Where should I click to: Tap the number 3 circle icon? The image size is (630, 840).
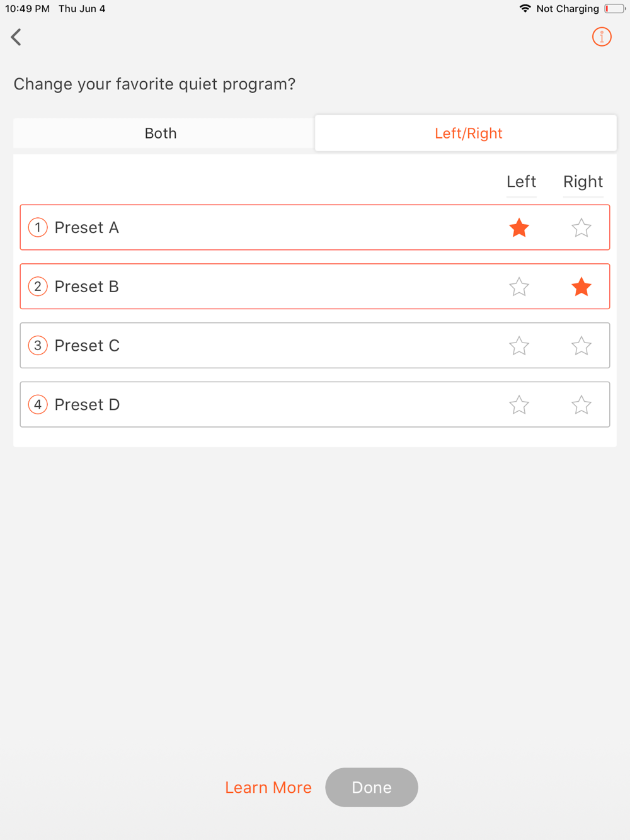click(x=38, y=346)
